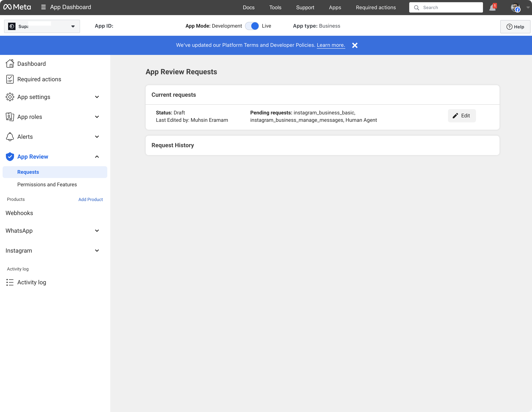Open the notifications bell
Image resolution: width=532 pixels, height=412 pixels.
[x=492, y=8]
